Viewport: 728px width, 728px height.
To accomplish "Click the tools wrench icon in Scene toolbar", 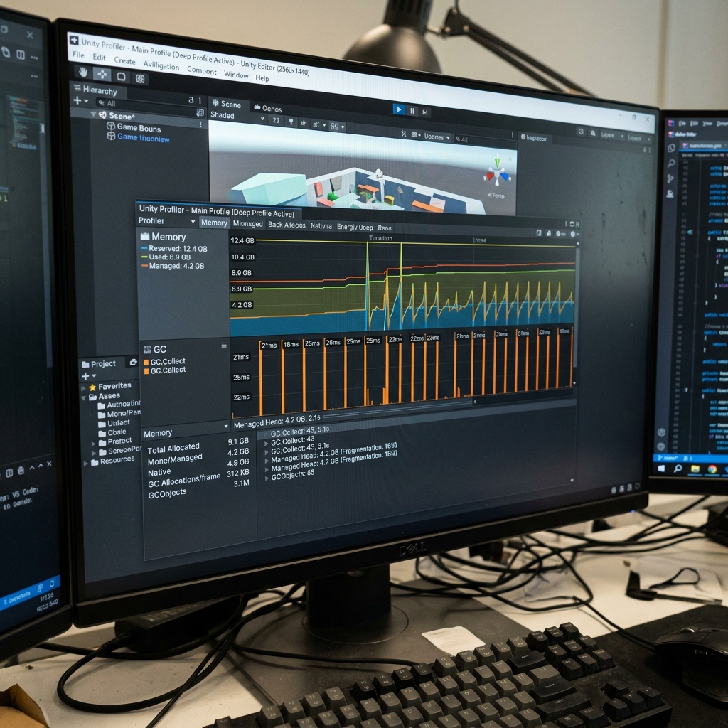I will click(404, 134).
